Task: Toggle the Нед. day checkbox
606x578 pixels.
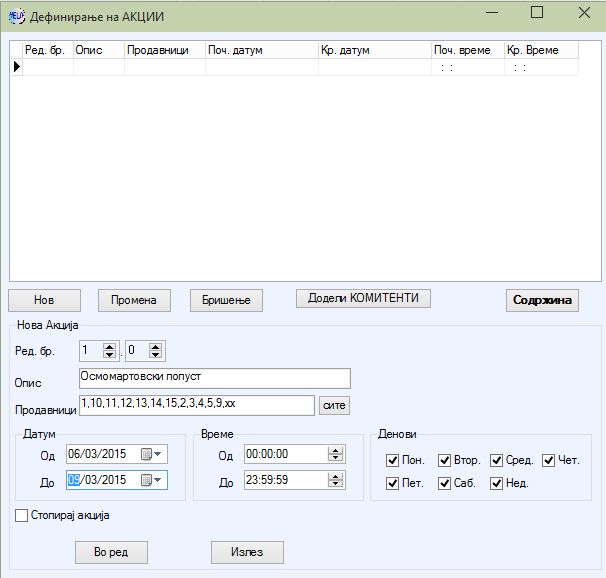Action: [497, 483]
